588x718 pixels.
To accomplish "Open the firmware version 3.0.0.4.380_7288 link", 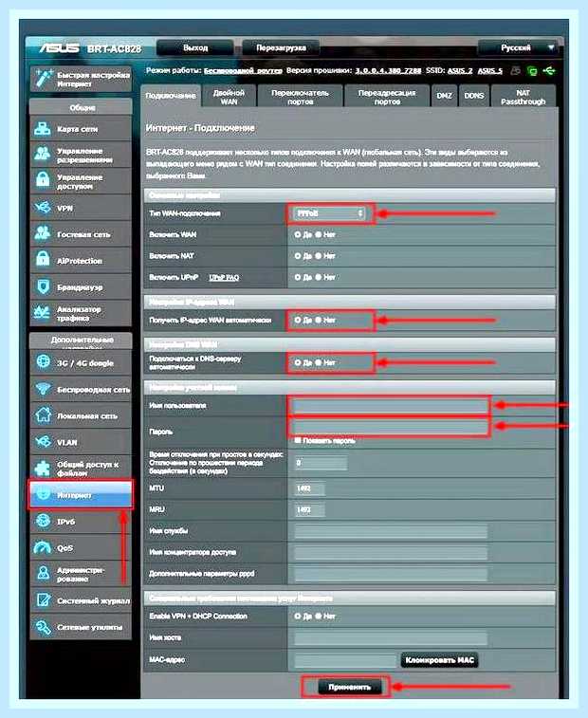I will [388, 70].
